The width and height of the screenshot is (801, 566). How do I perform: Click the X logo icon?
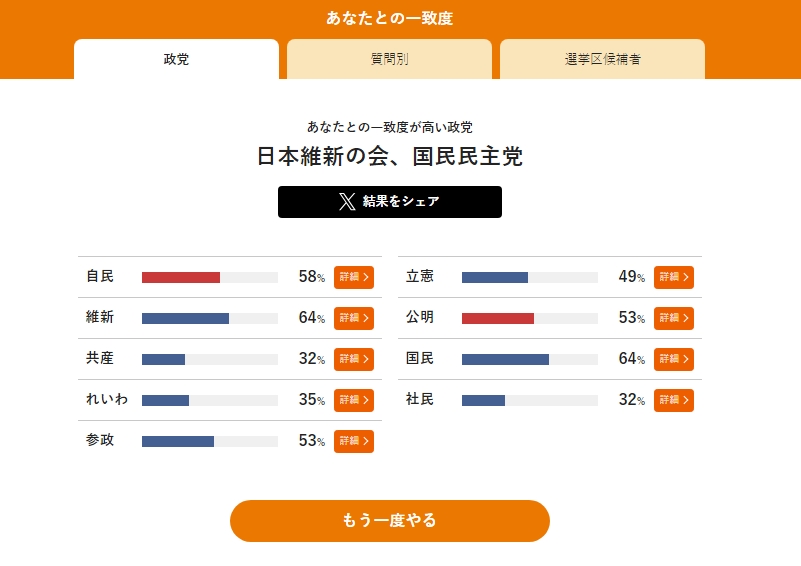click(x=347, y=202)
